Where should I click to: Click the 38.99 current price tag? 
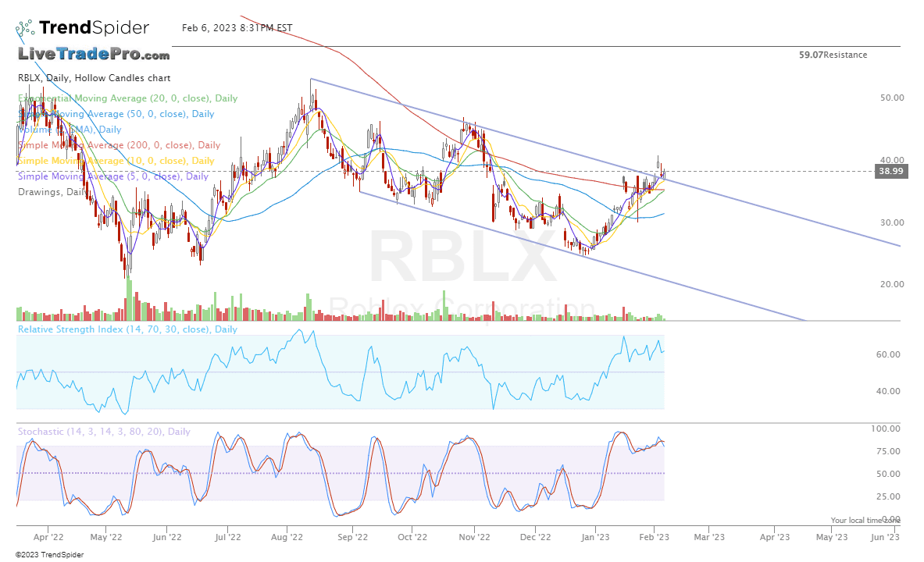(890, 172)
